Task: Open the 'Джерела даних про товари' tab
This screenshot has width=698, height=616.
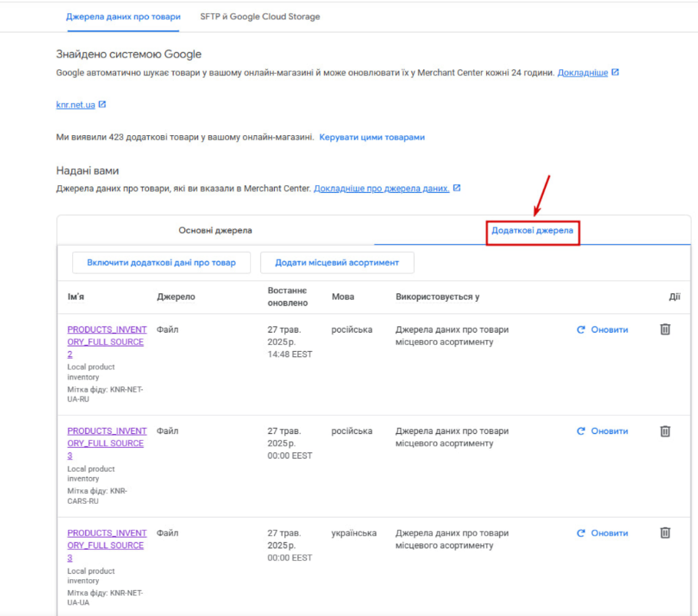Action: (x=124, y=17)
